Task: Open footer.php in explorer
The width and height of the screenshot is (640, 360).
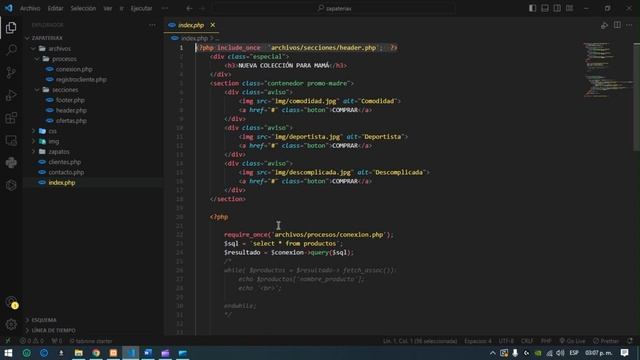Action: (93, 100)
